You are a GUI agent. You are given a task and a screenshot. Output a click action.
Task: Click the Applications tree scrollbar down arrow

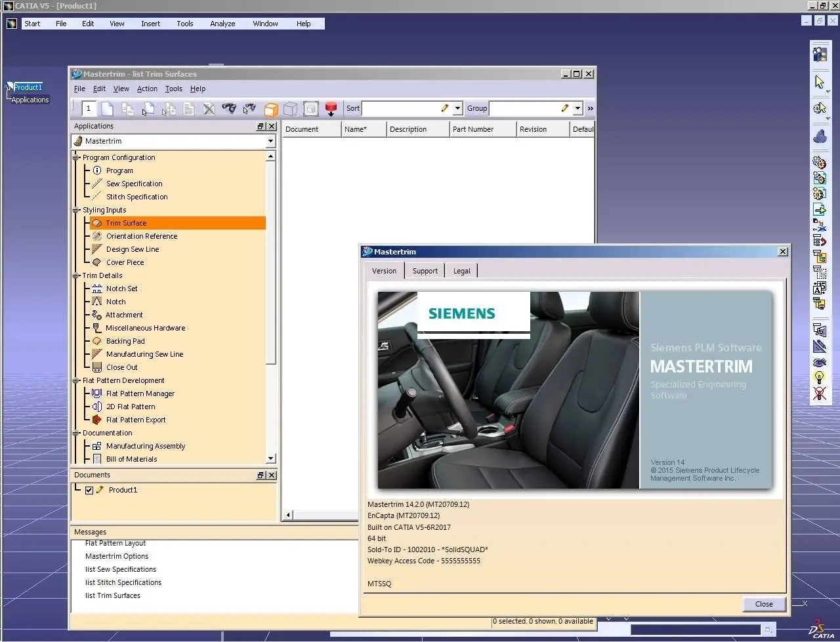click(270, 458)
